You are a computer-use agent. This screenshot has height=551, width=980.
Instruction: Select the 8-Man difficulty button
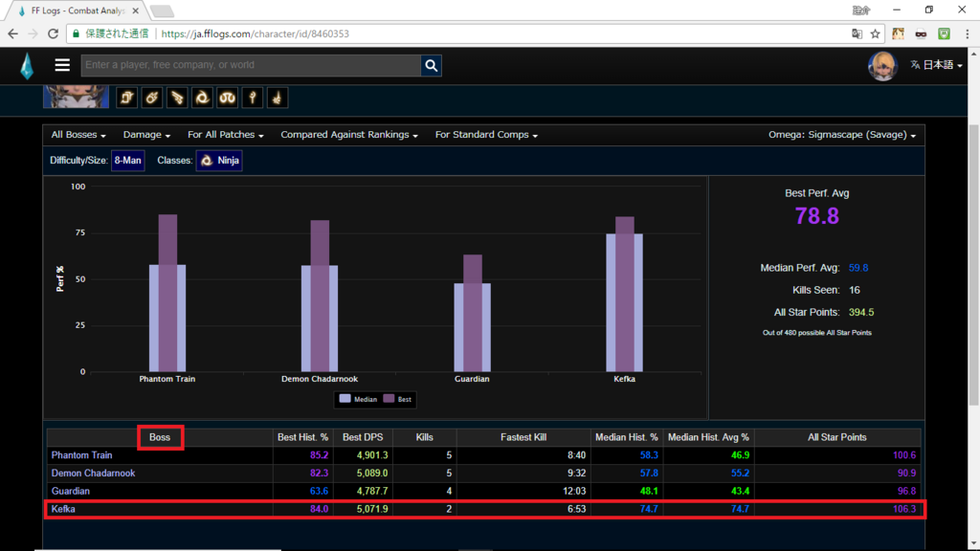(127, 161)
